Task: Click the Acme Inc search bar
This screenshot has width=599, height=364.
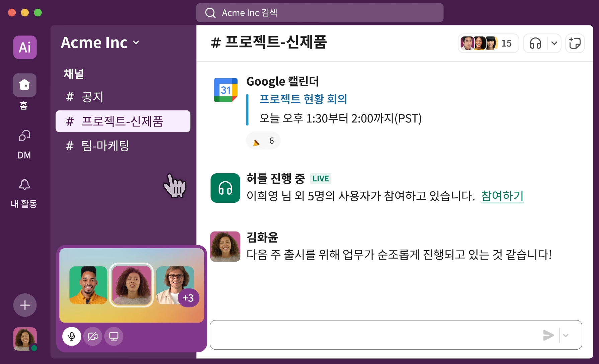Action: click(320, 12)
